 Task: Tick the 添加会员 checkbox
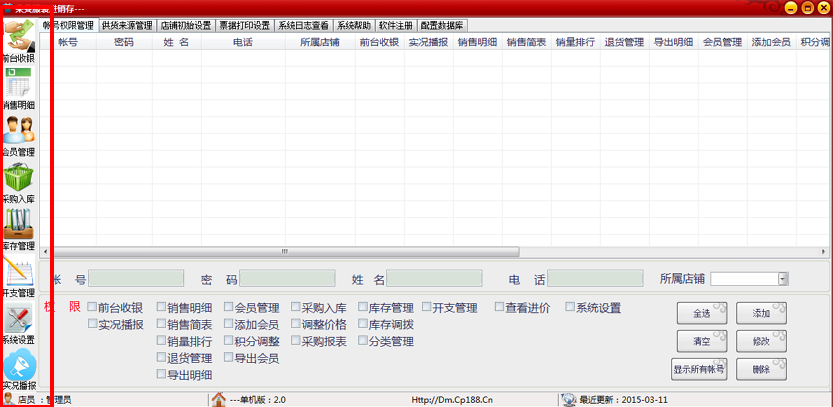click(x=228, y=323)
